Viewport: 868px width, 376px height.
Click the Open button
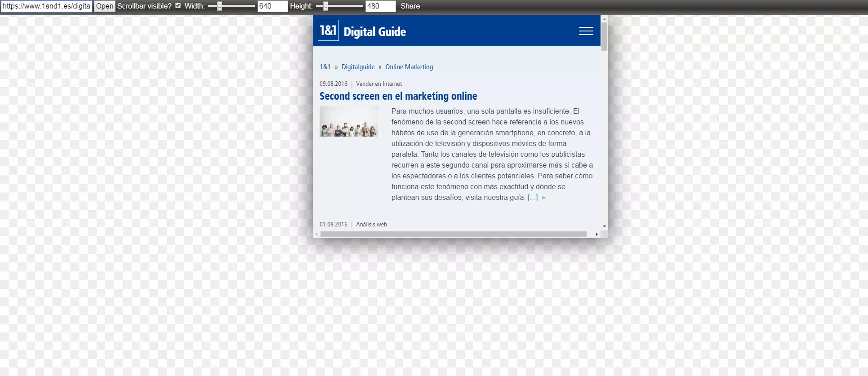click(x=104, y=6)
